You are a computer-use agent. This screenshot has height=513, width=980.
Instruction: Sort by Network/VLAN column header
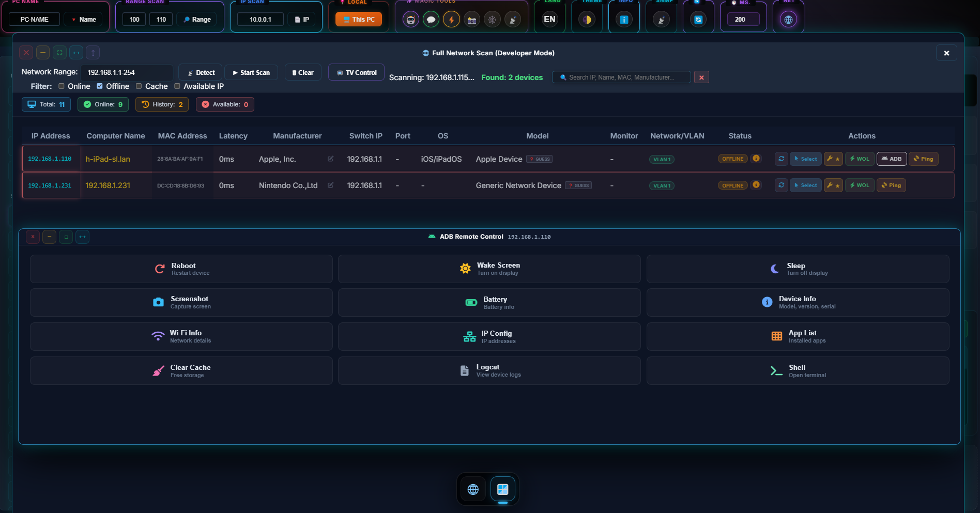[x=677, y=136]
